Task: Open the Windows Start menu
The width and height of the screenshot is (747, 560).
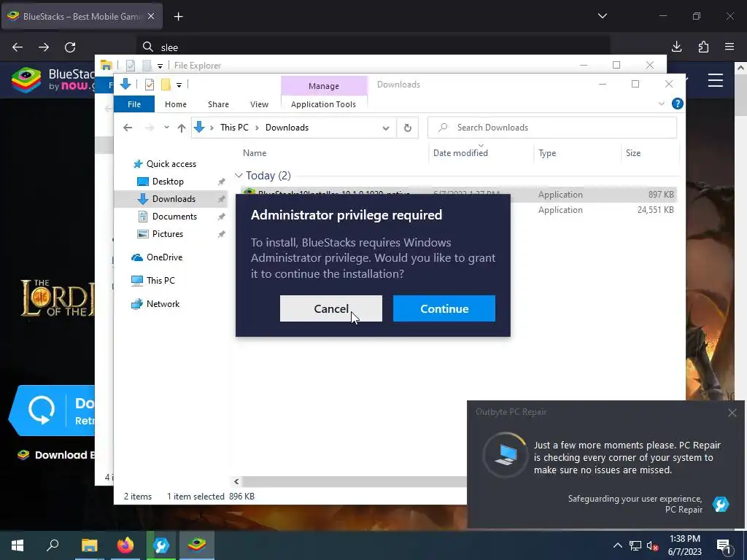Action: [18, 545]
